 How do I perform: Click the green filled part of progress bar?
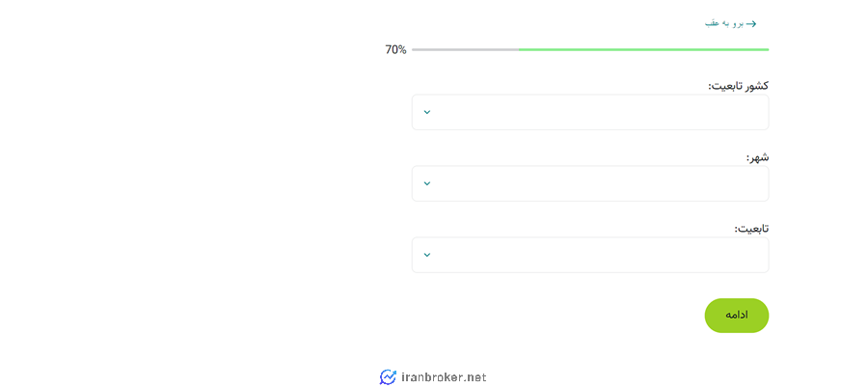click(x=644, y=50)
